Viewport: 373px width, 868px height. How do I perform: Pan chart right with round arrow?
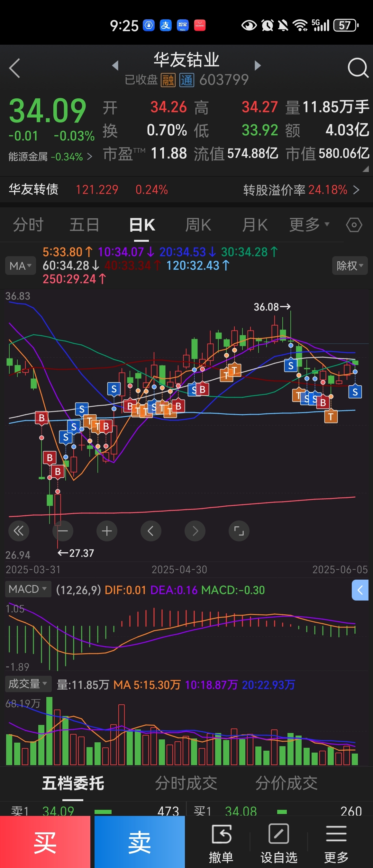click(195, 531)
